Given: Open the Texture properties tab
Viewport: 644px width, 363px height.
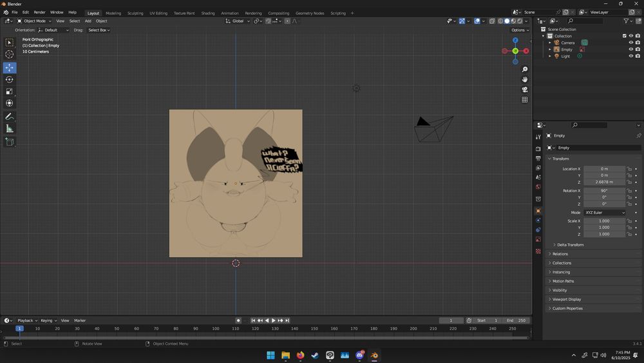Looking at the screenshot, I should tap(538, 251).
